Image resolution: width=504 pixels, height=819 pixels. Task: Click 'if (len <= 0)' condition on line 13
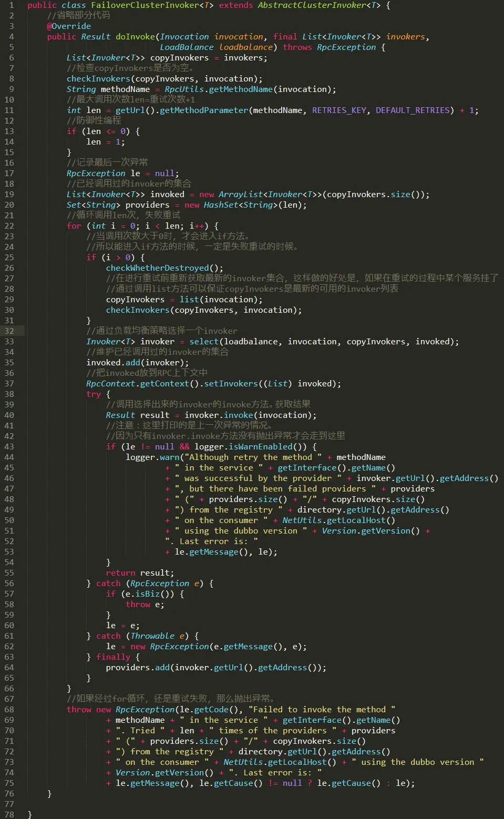pos(98,131)
